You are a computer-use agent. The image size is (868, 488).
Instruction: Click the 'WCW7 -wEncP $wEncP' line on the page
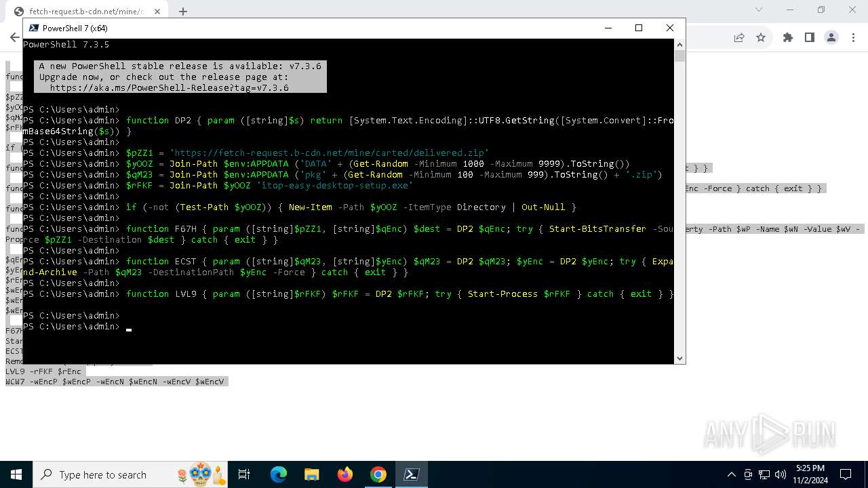coord(115,382)
